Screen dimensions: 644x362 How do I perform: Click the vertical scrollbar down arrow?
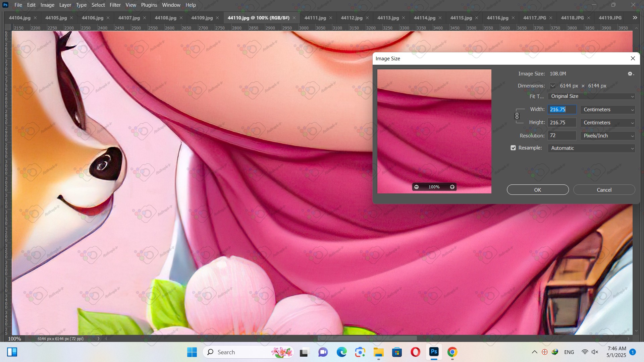click(636, 331)
